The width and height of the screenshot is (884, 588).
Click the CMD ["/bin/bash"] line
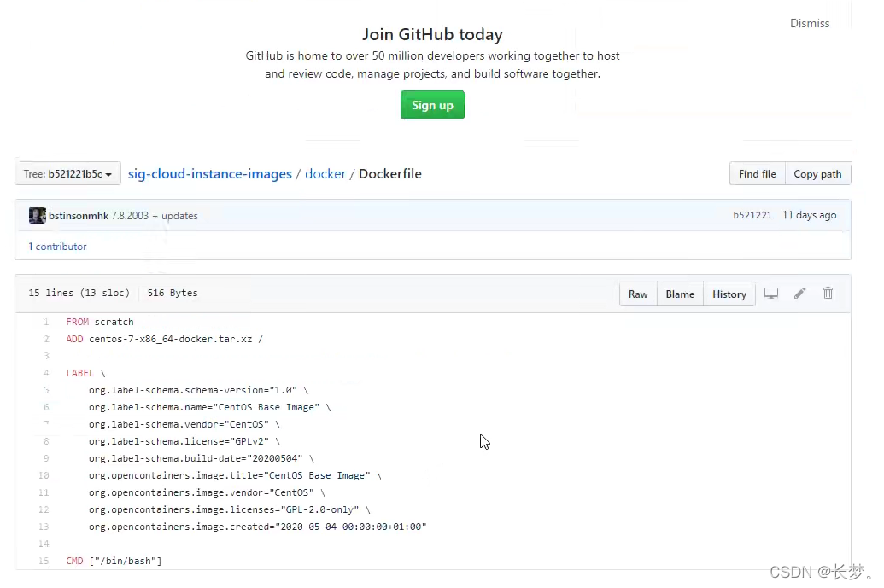click(114, 561)
